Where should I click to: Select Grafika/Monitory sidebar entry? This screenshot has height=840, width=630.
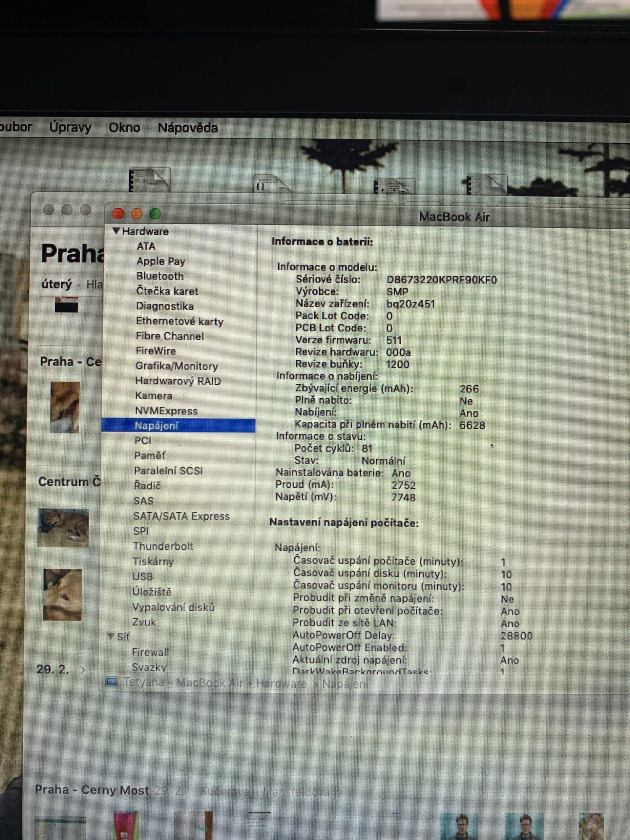[177, 366]
